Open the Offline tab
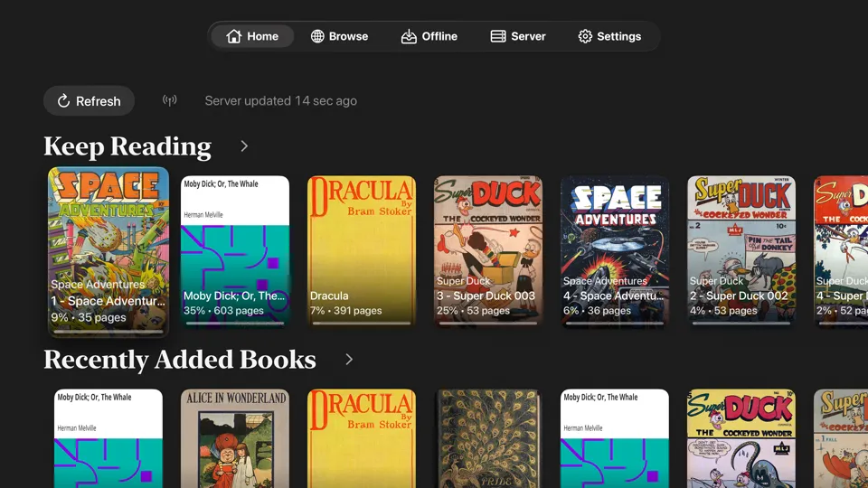This screenshot has height=488, width=868. [x=429, y=36]
